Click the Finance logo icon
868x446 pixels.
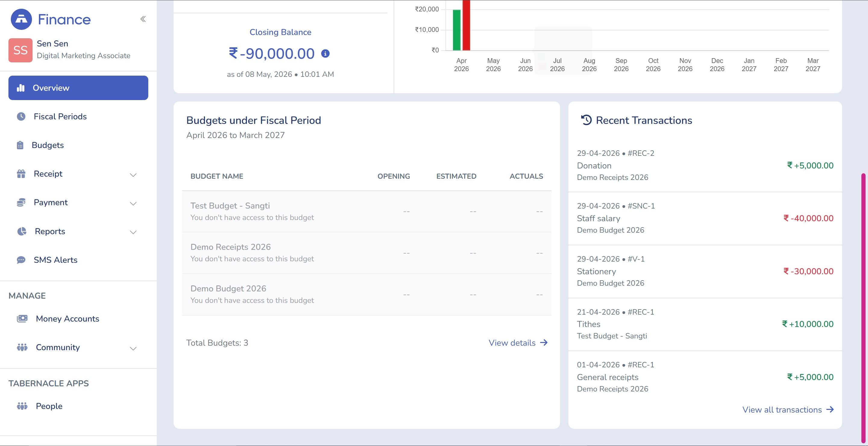coord(21,19)
